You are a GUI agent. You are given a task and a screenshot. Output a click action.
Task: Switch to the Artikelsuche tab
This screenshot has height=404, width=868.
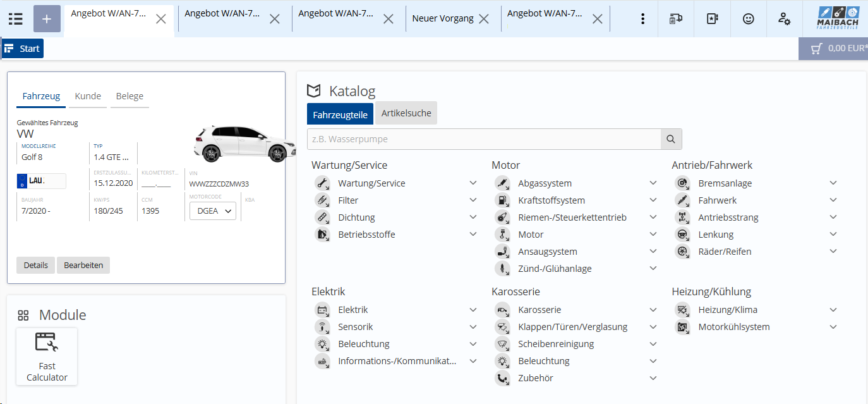406,114
